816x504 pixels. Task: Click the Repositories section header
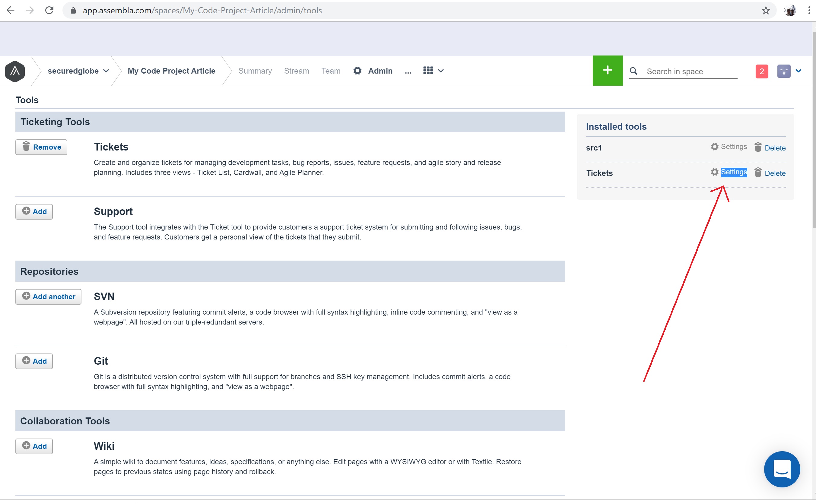click(290, 271)
